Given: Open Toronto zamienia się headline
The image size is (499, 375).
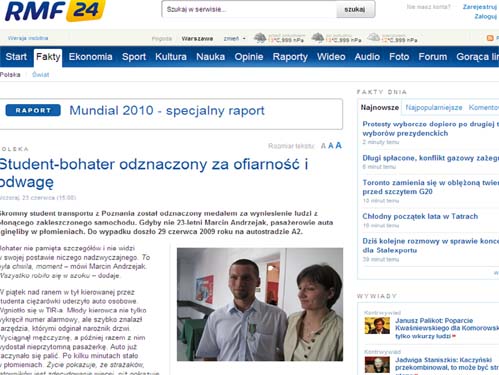Looking at the screenshot, I should (x=430, y=187).
